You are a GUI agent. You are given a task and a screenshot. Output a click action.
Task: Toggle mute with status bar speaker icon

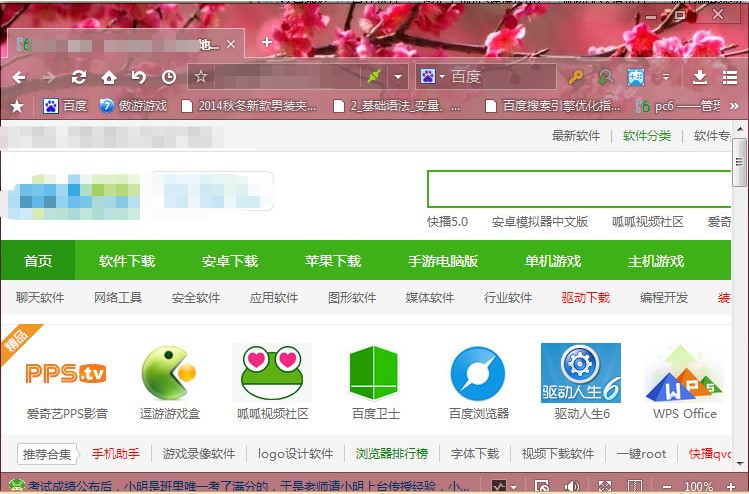[x=572, y=486]
